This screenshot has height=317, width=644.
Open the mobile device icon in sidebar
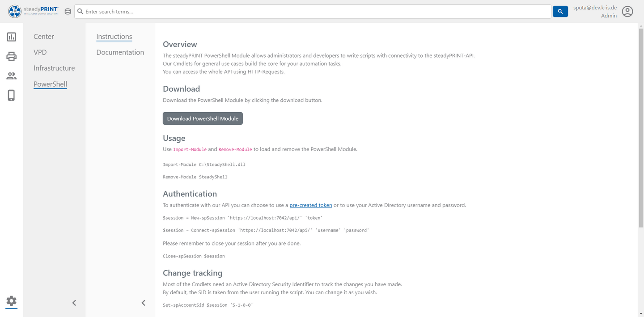(x=12, y=95)
